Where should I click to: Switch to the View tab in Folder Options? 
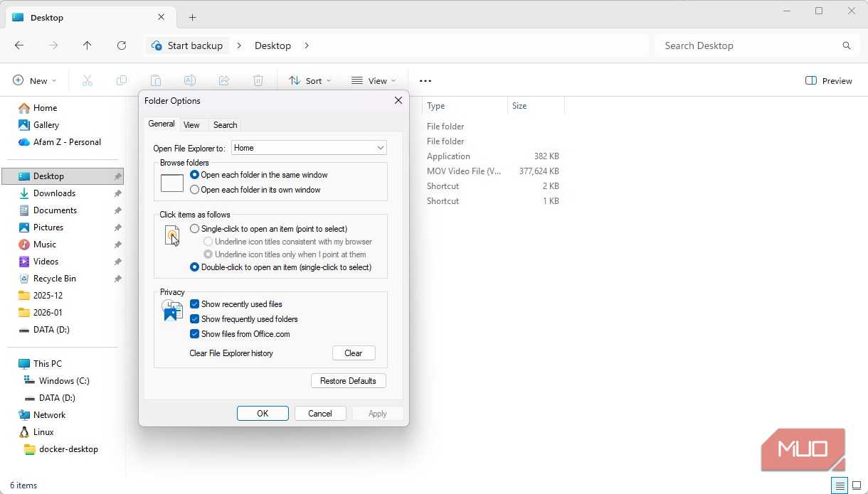(191, 125)
